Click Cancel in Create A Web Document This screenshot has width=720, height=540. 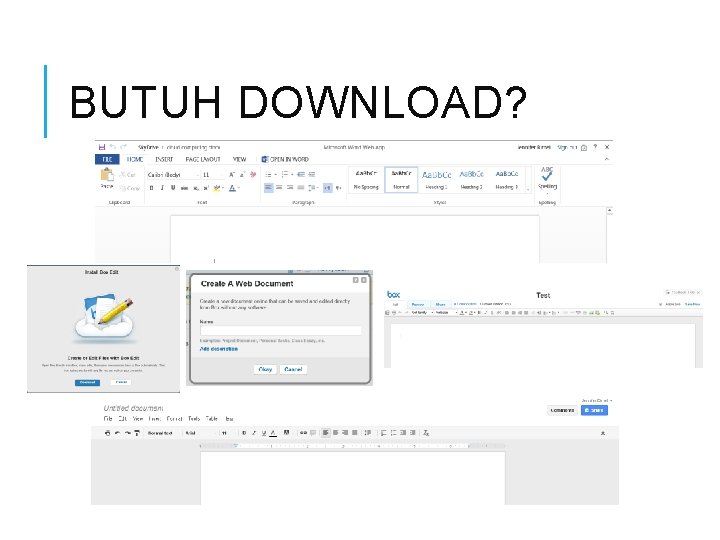pos(293,369)
